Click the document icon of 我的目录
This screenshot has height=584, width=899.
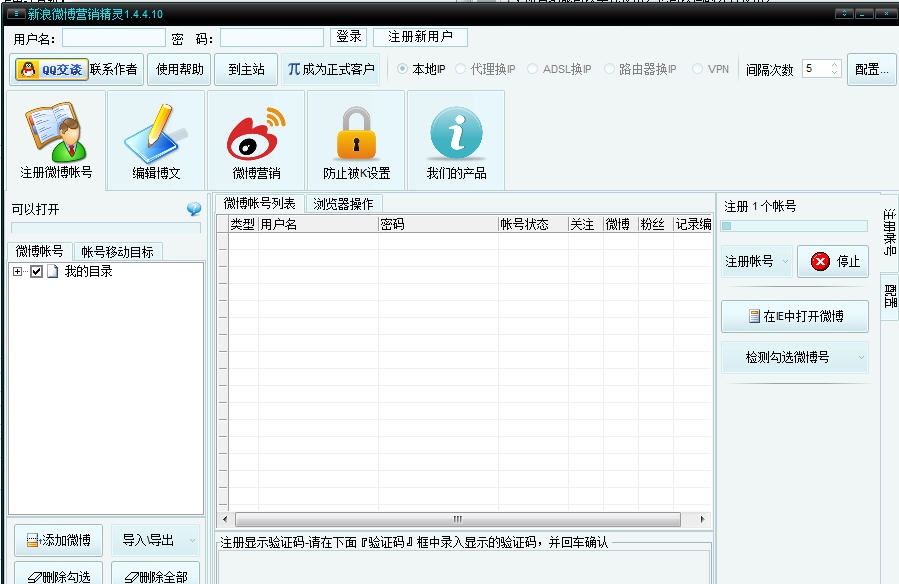click(53, 271)
